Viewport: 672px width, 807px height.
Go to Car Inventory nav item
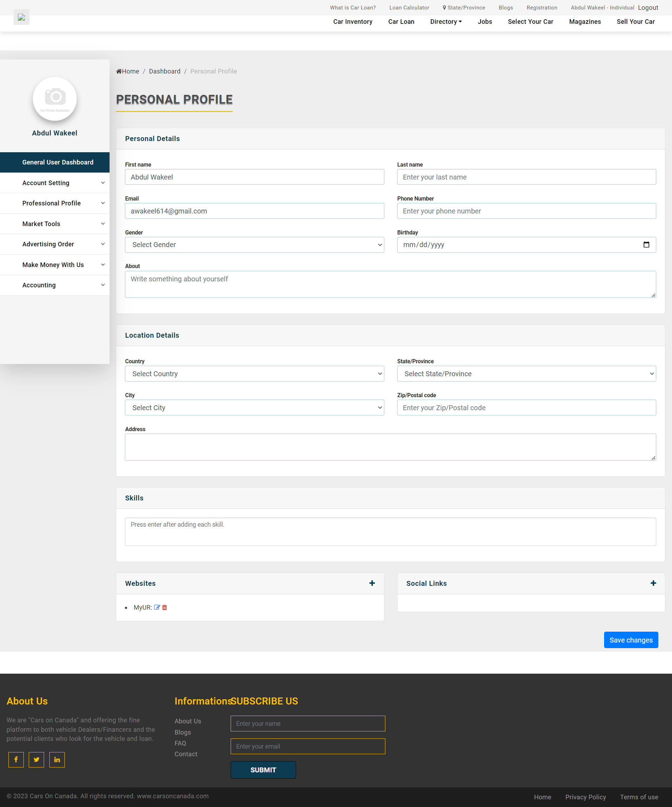[352, 21]
